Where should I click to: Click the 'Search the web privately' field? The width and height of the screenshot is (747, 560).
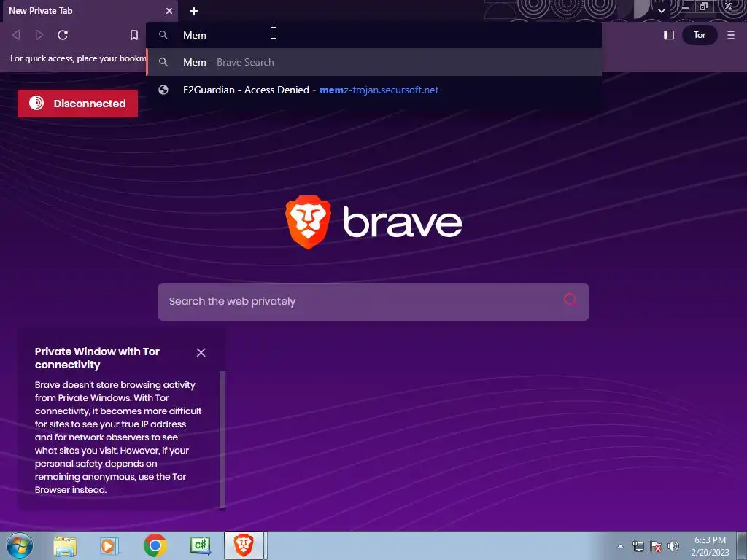click(373, 301)
